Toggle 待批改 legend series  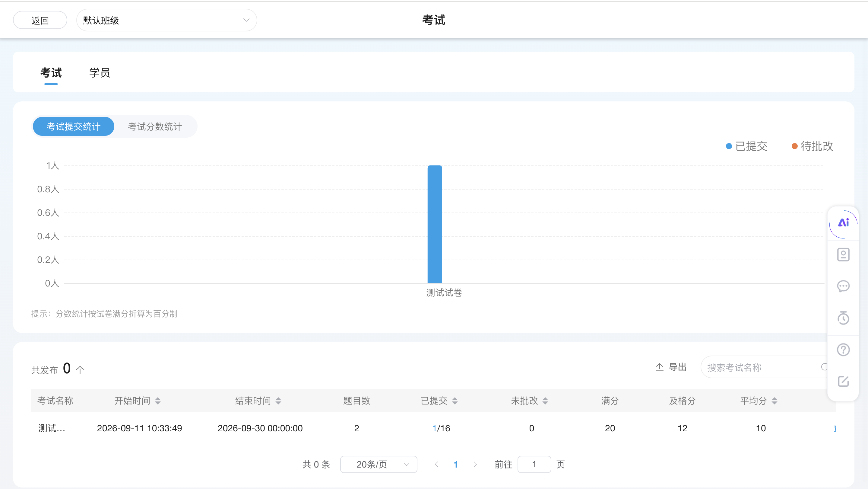click(813, 146)
